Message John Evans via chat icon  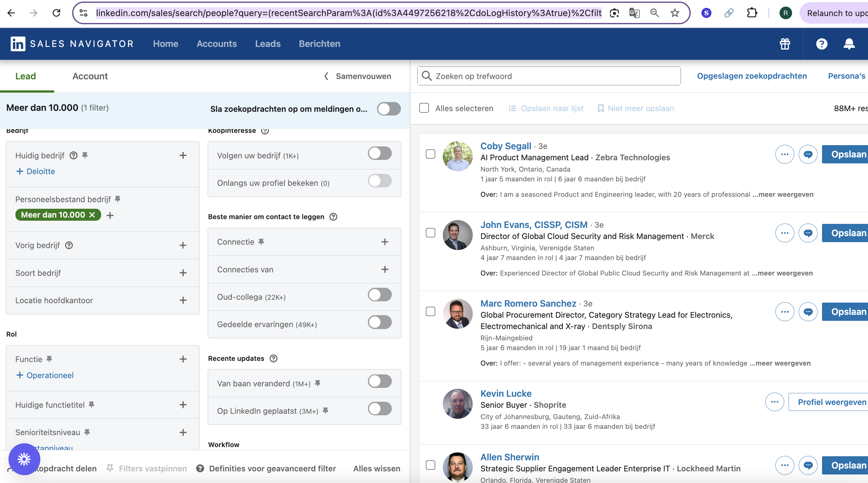click(x=808, y=233)
